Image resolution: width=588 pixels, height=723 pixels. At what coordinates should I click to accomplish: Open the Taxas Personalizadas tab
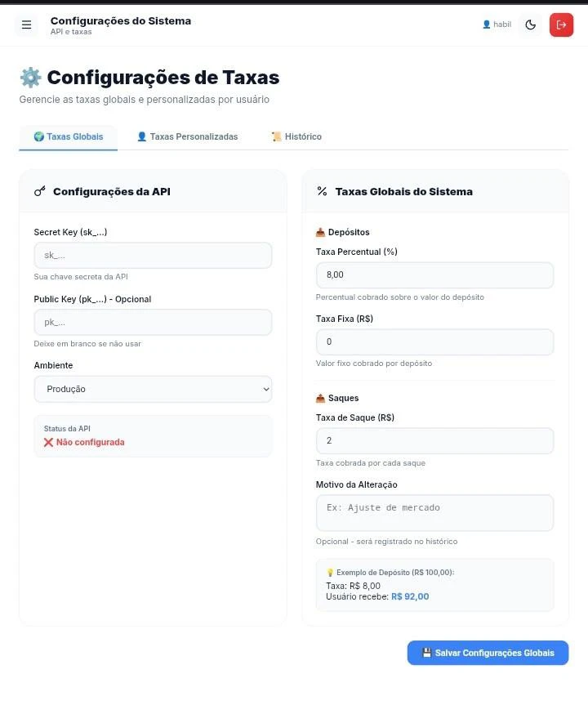(187, 136)
